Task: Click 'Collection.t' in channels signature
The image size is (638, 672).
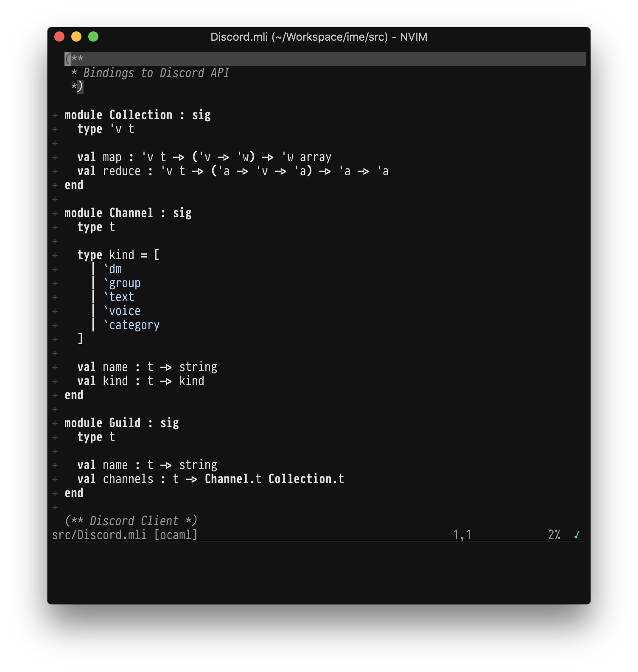Action: tap(306, 479)
